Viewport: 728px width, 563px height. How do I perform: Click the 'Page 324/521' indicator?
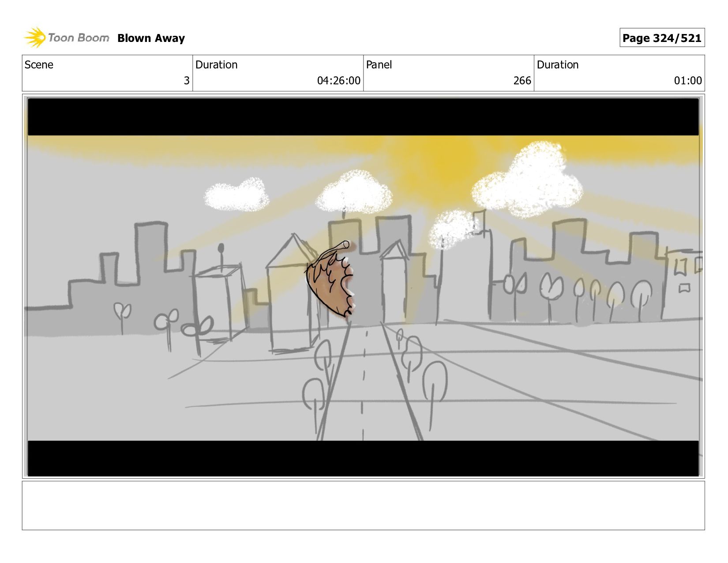click(662, 38)
